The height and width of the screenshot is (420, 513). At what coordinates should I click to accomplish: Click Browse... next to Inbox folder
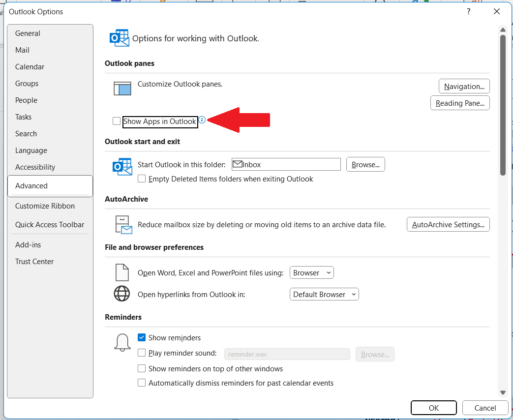coord(365,164)
